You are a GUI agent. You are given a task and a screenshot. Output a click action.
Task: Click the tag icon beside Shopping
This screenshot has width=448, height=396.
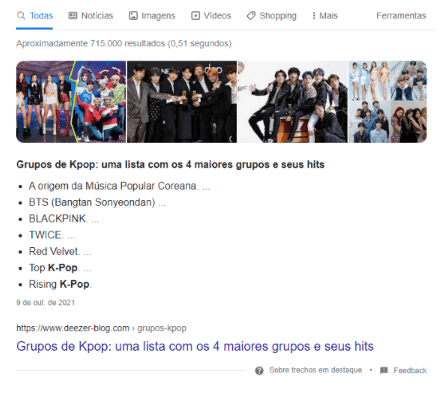pos(251,16)
